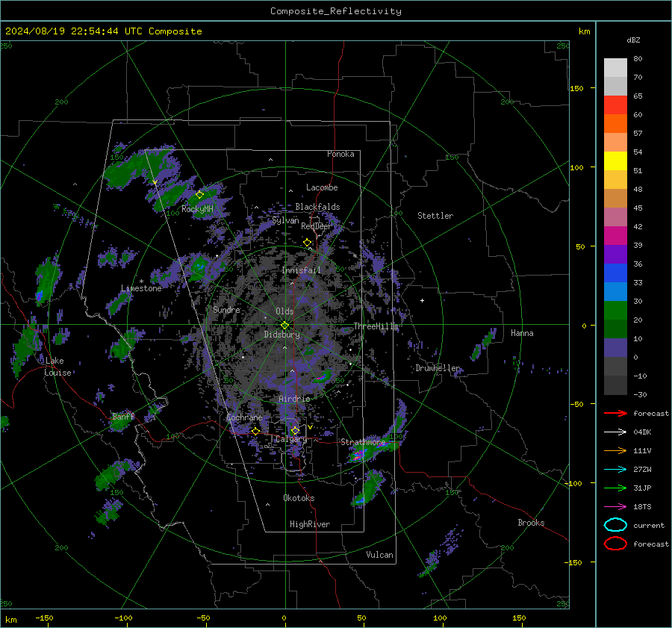Click the Banff label
The width and height of the screenshot is (672, 628).
point(123,417)
